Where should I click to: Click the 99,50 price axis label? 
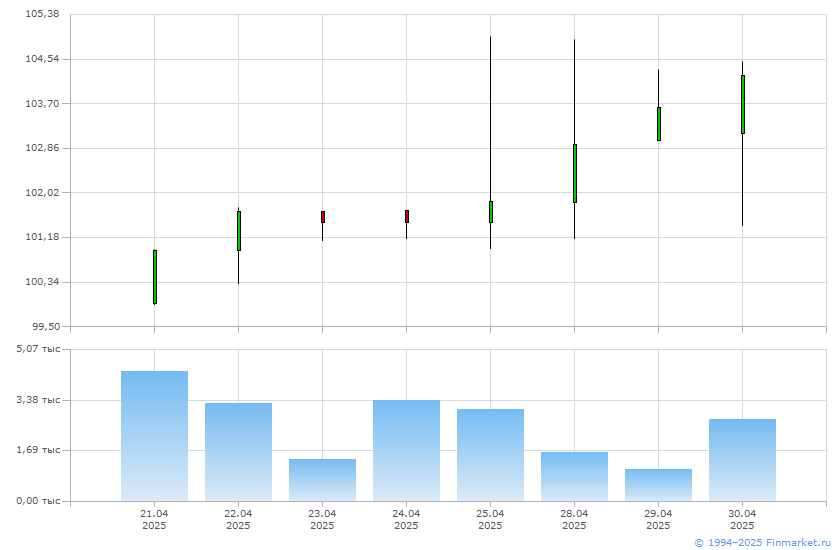click(x=46, y=326)
